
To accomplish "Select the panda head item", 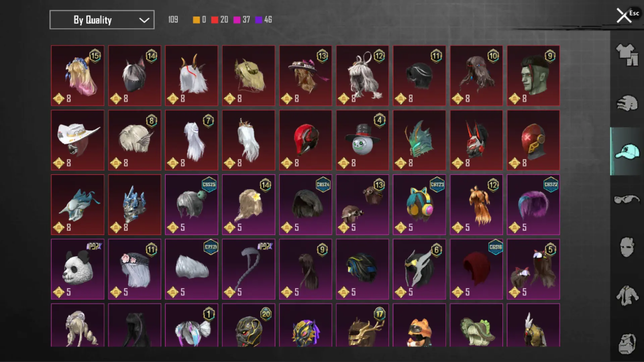I will (x=77, y=269).
